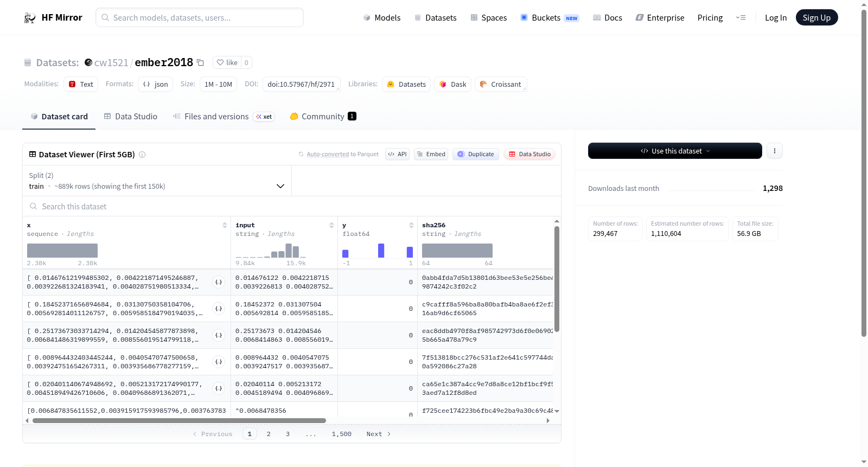This screenshot has width=868, height=467.
Task: Go to page 3 of results
Action: pos(288,434)
